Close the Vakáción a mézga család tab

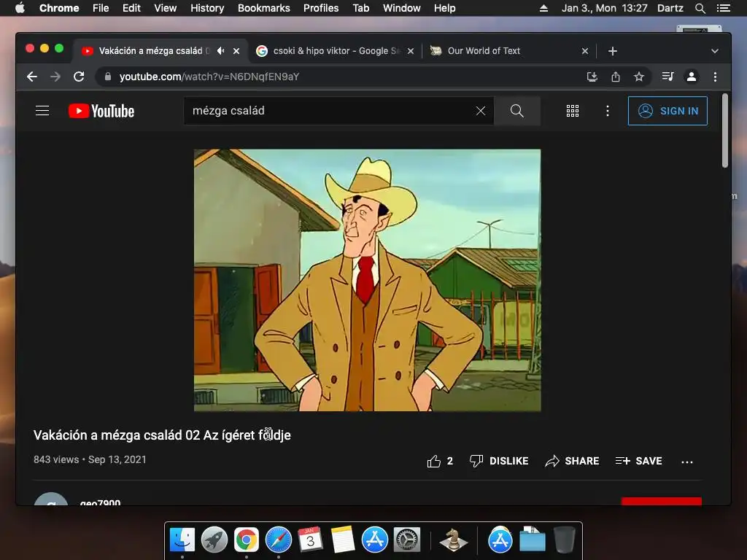pos(236,50)
